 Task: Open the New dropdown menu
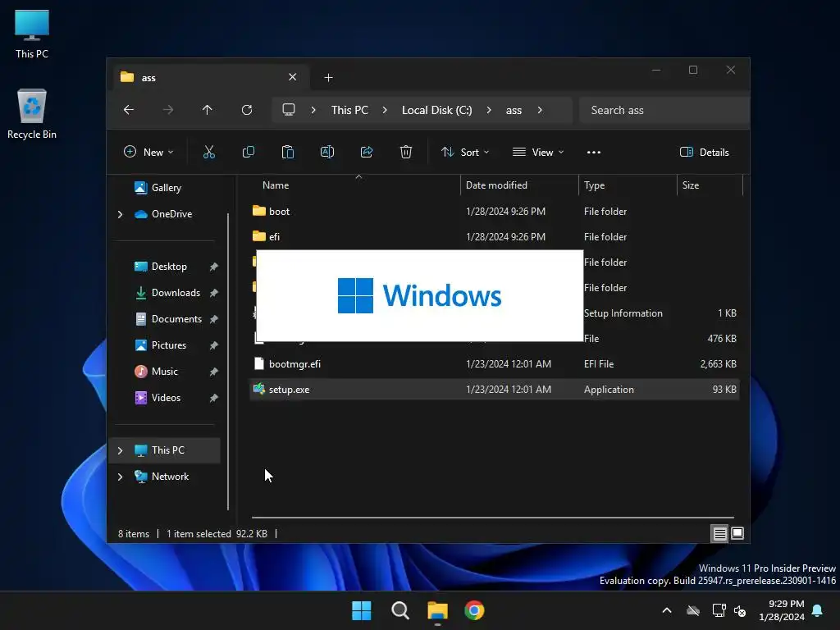(x=148, y=152)
